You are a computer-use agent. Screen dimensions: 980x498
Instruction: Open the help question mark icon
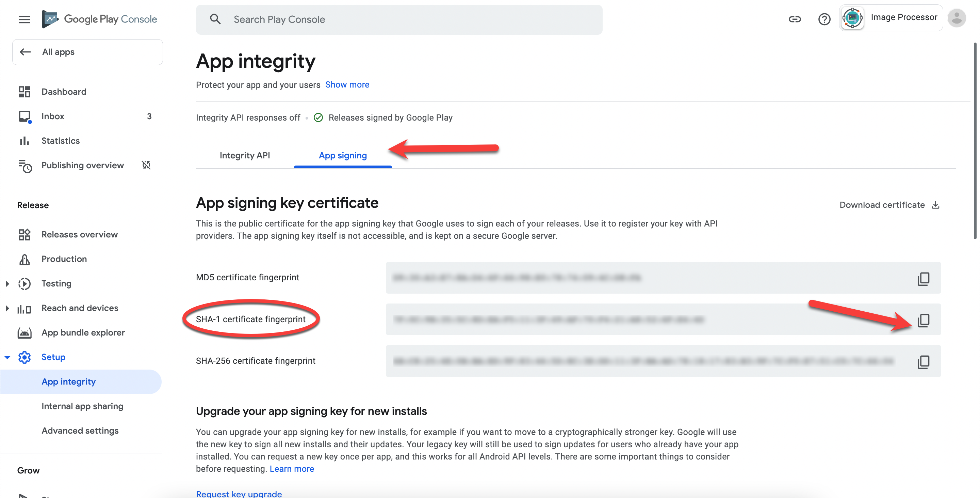[824, 19]
